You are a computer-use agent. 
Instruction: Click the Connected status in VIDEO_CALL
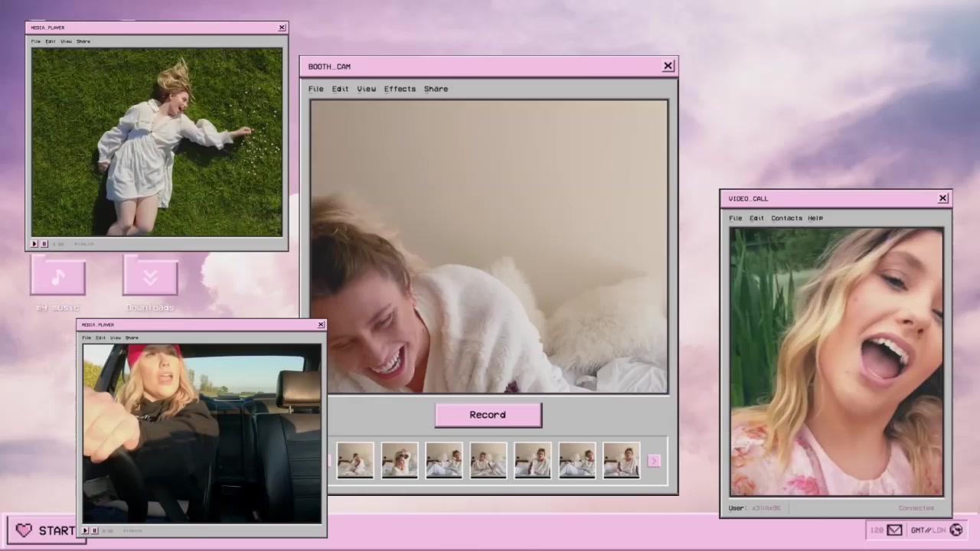pyautogui.click(x=916, y=508)
